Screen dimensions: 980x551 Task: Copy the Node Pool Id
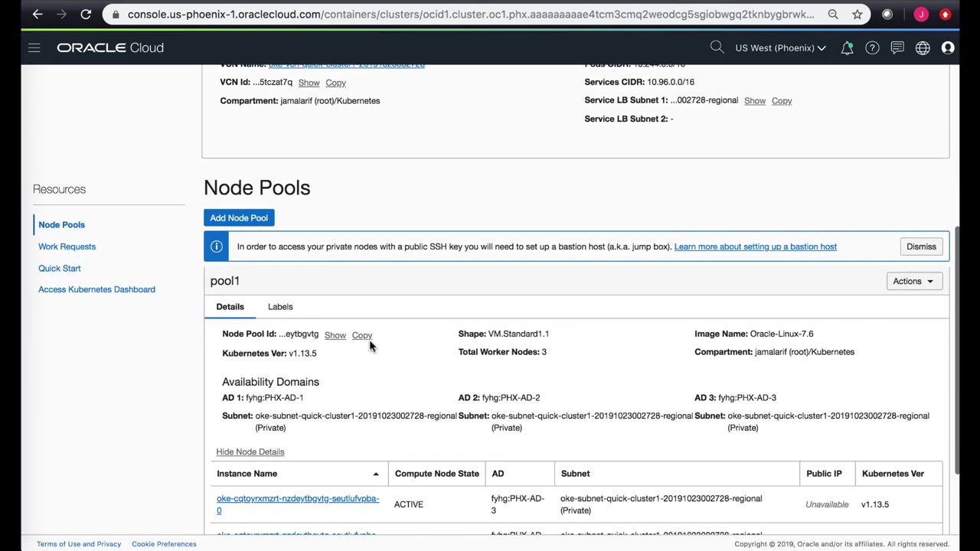(361, 335)
